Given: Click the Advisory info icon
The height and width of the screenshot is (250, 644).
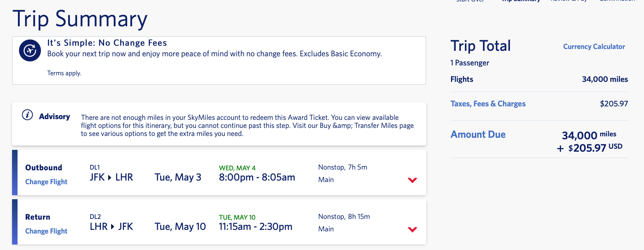Looking at the screenshot, I should click(x=27, y=115).
